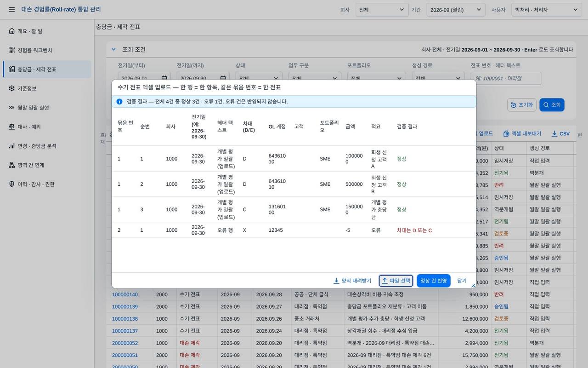This screenshot has width=588, height=368.
Task: Toggle the hamburger navigation menu icon
Action: (11, 10)
